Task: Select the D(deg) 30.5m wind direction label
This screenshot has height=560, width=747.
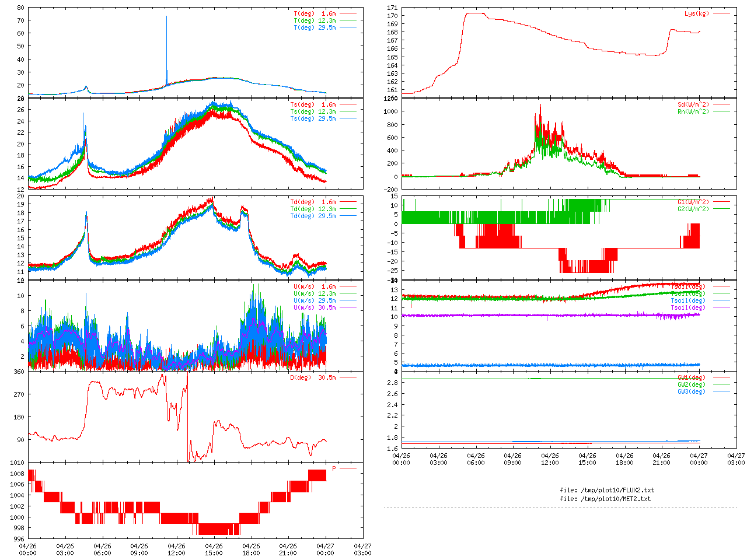Action: 313,377
